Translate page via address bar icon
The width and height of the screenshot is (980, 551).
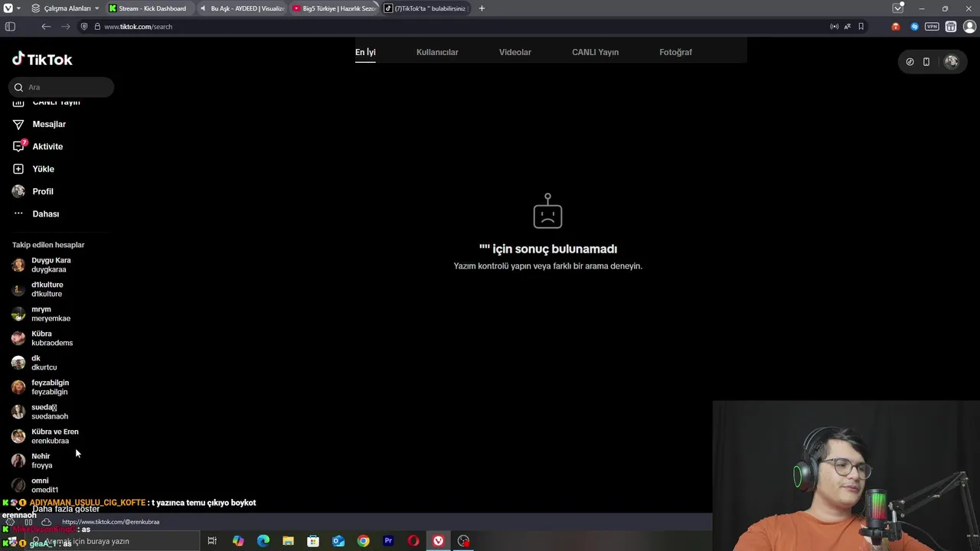tap(848, 26)
